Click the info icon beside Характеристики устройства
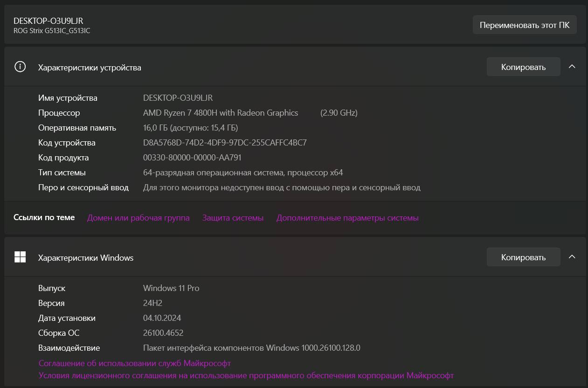 pyautogui.click(x=20, y=67)
